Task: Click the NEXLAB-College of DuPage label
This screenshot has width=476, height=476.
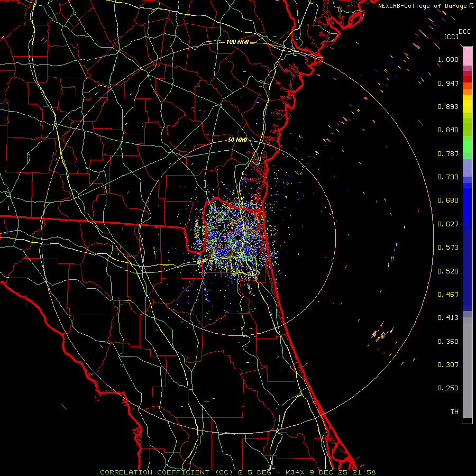Action: click(x=426, y=6)
